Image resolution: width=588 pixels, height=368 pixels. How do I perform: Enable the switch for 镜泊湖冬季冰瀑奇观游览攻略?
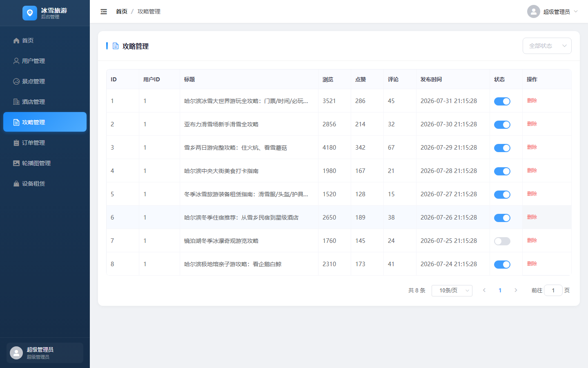502,241
